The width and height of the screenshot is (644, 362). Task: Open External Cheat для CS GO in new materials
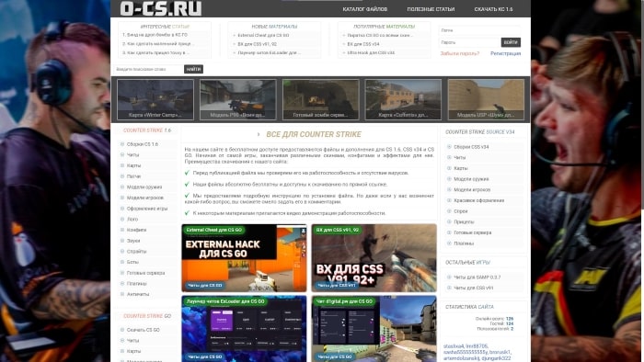tap(263, 35)
